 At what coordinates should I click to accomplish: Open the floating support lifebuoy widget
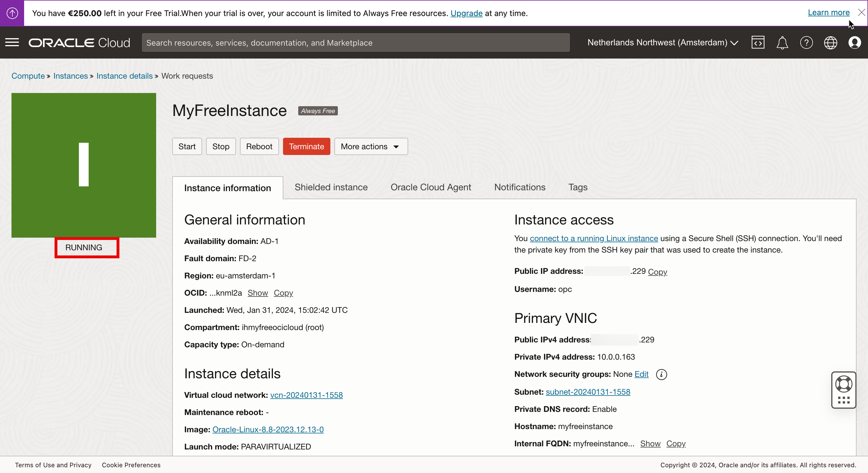pos(843,384)
